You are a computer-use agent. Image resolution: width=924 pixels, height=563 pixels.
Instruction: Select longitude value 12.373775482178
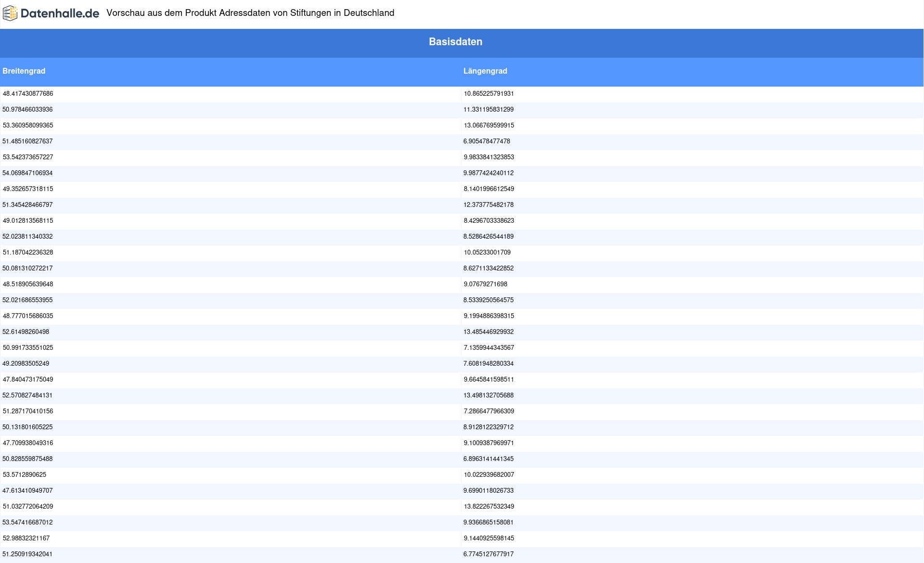(x=488, y=205)
